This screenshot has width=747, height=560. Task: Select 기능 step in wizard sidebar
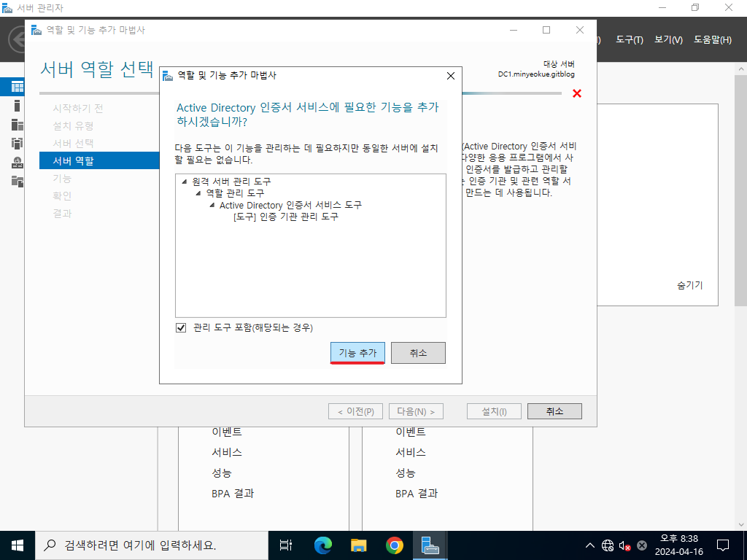[x=62, y=178]
